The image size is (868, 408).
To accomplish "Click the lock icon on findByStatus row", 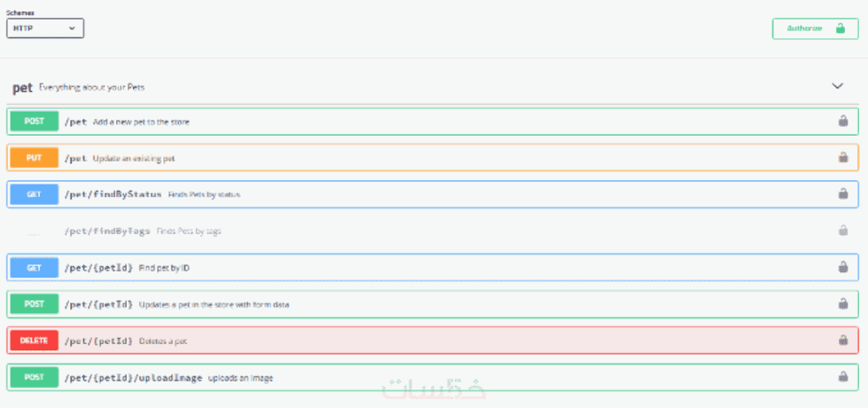I will click(843, 193).
